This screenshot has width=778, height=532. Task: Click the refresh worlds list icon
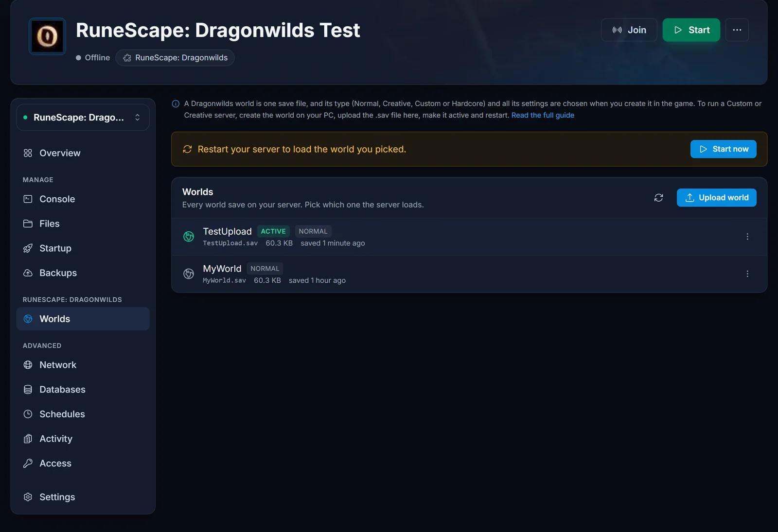(x=658, y=198)
